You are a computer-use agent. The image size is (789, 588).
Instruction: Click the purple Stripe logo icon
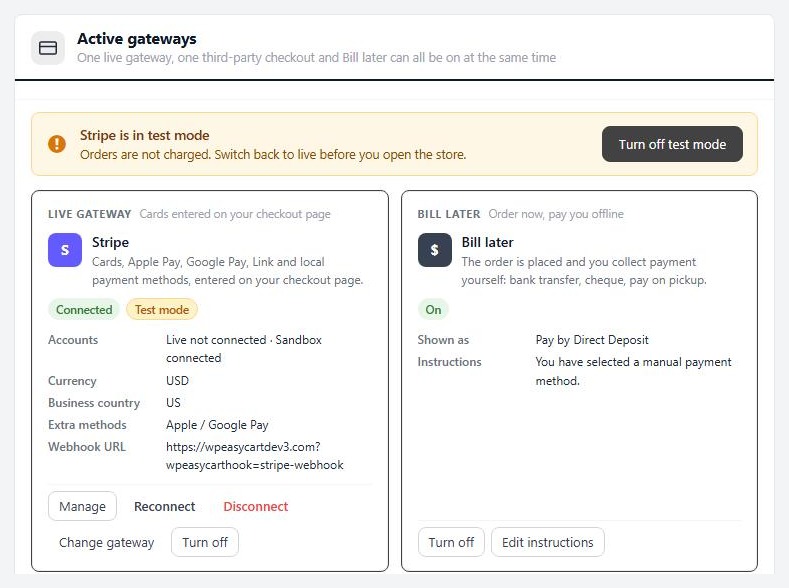click(65, 250)
